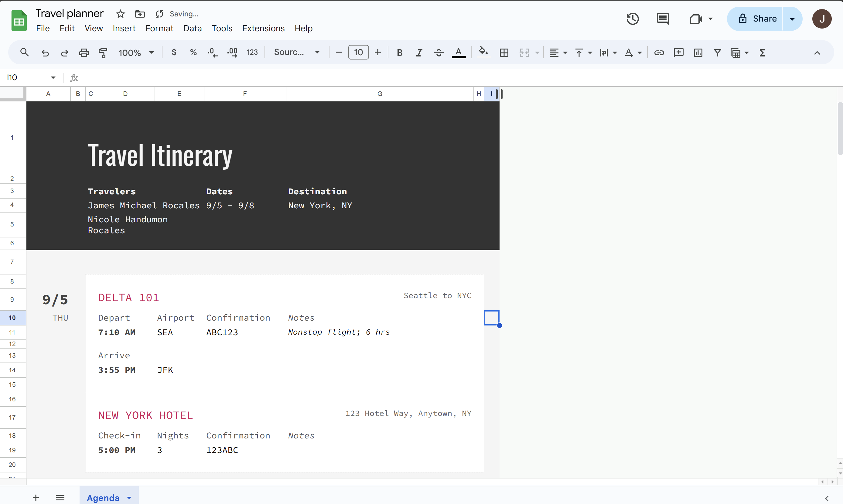Open the functions sigma icon
Screen dimensions: 843x504
(x=762, y=53)
